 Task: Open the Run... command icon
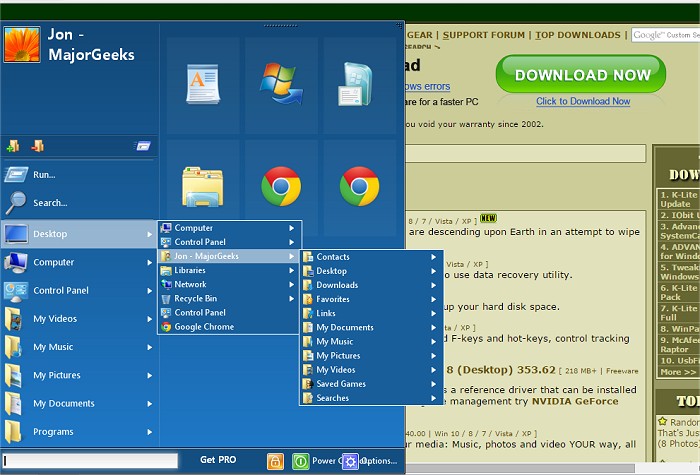[x=16, y=175]
